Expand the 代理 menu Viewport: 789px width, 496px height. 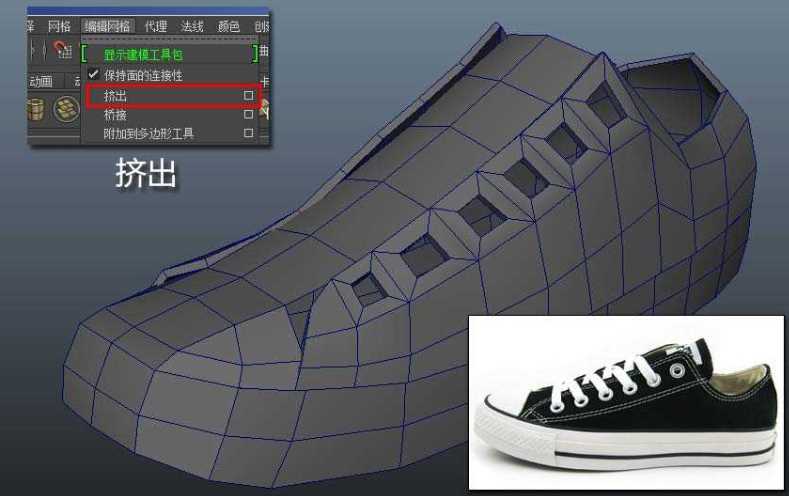point(155,26)
